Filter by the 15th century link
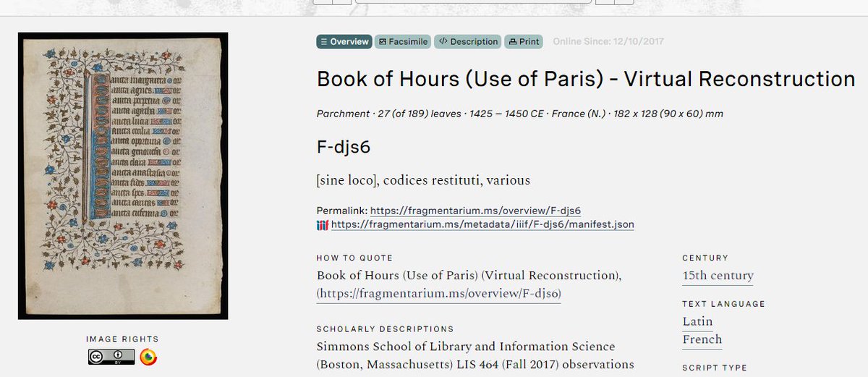 pyautogui.click(x=718, y=276)
